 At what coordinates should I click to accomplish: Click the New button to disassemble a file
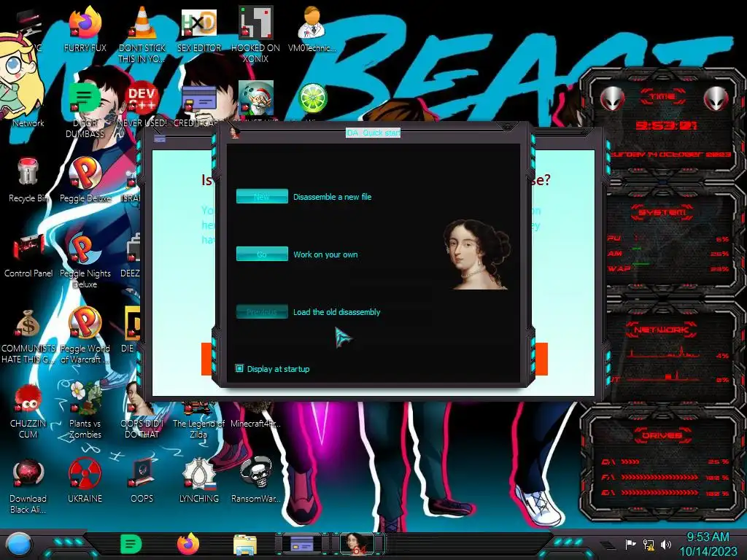point(262,196)
